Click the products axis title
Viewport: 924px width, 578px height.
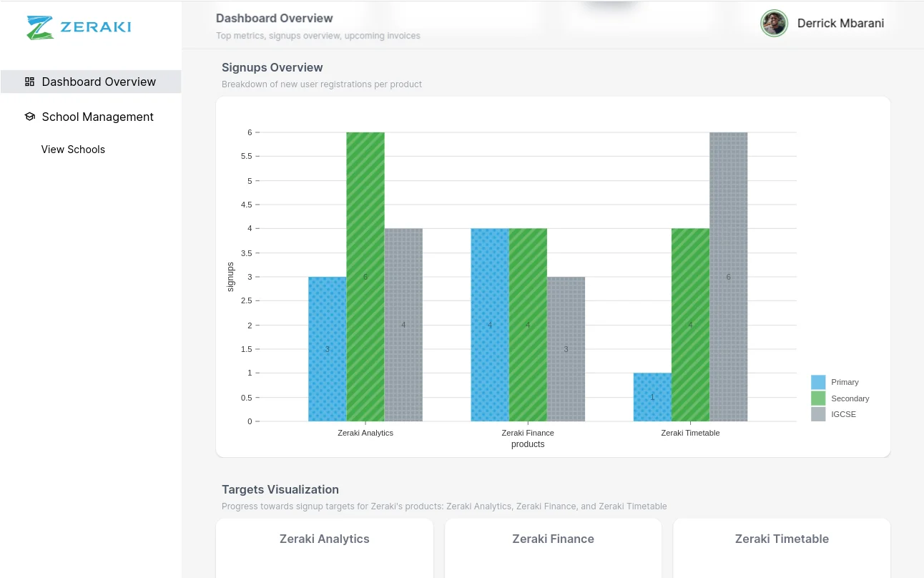pos(528,444)
